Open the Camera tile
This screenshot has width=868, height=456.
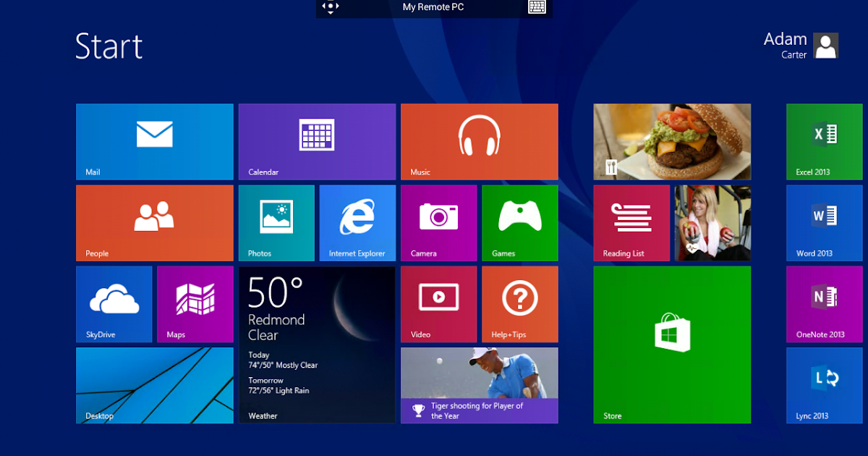439,223
